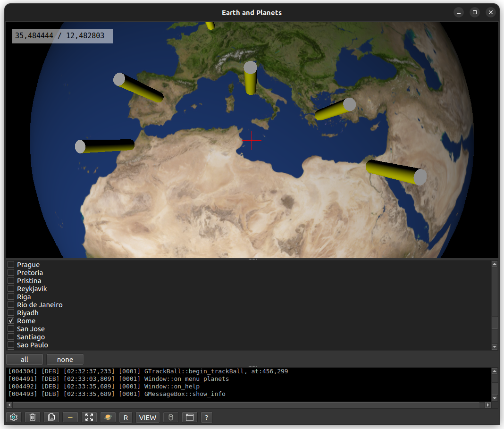Screen dimensions: 504x429
Task: Click log panel scroll right arrow
Action: 488,405
